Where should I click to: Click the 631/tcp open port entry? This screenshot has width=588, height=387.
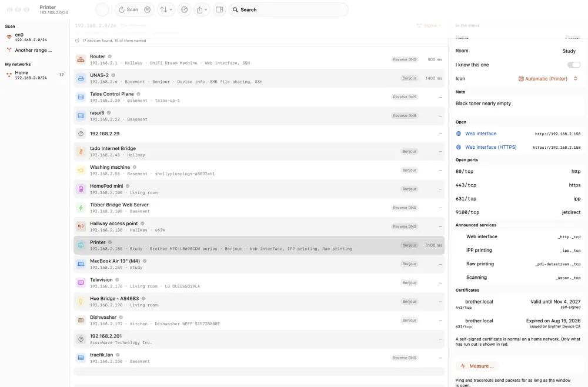point(518,199)
